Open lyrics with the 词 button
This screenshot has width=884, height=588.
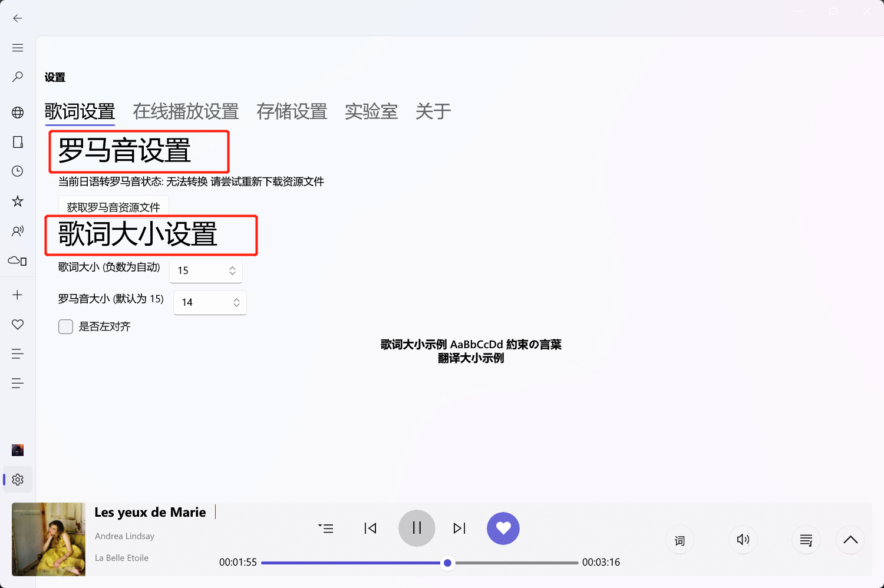point(680,539)
